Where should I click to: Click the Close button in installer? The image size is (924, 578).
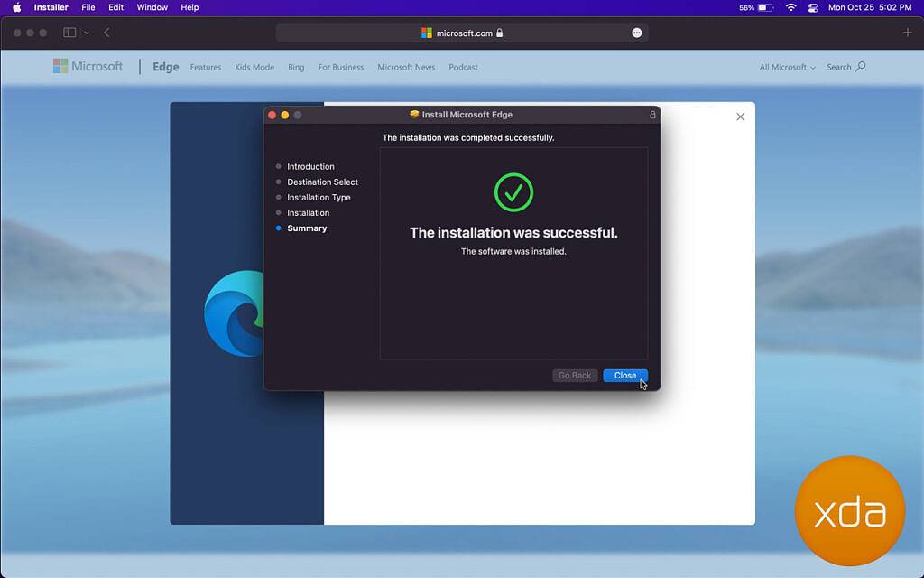(625, 376)
